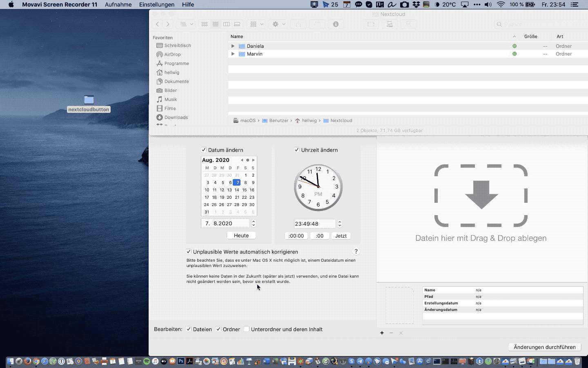
Task: Open the Einstellungen menu
Action: point(157,4)
